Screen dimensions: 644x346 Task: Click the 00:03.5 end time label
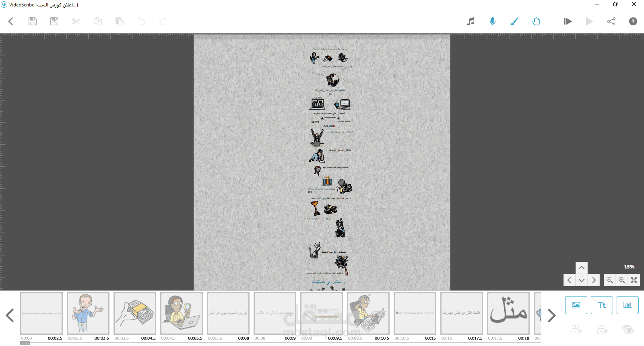[101, 338]
